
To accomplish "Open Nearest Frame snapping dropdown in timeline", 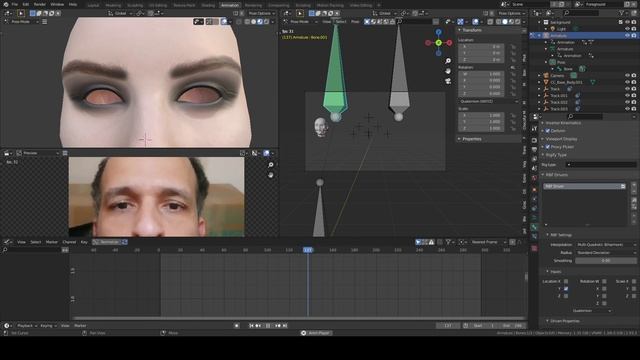I will click(488, 242).
